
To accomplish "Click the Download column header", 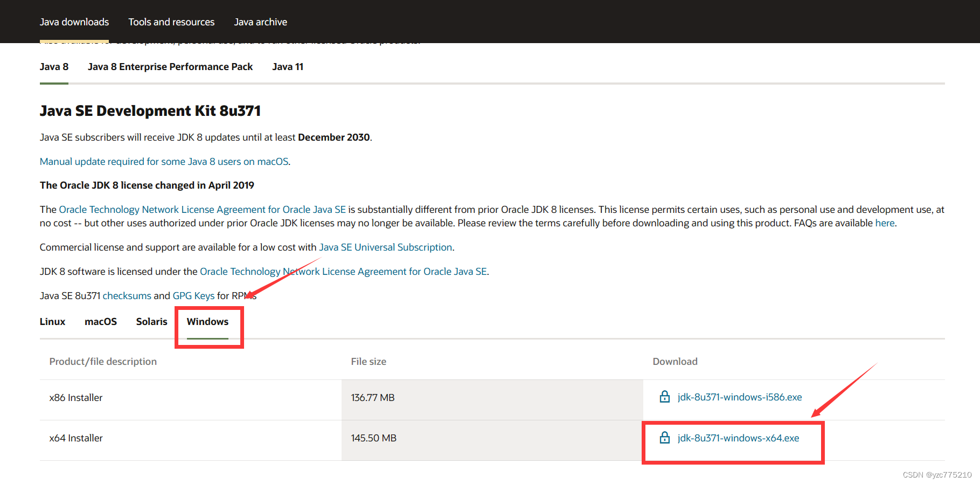I will click(675, 362).
